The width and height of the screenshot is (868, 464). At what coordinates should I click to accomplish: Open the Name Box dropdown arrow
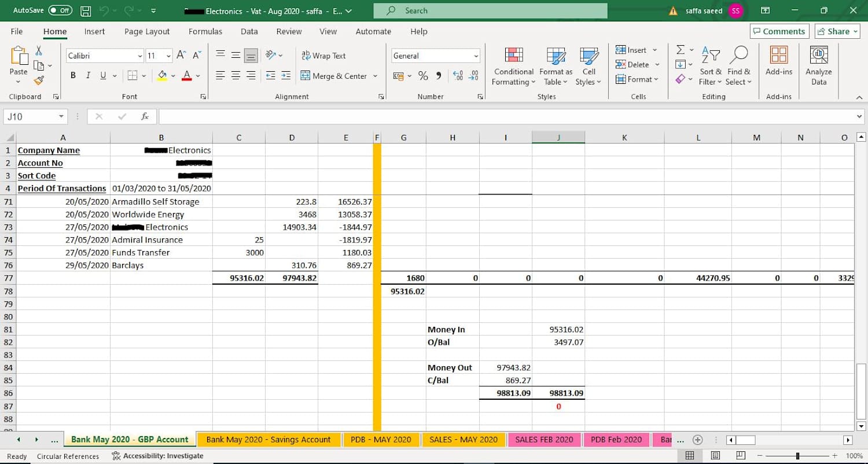61,116
